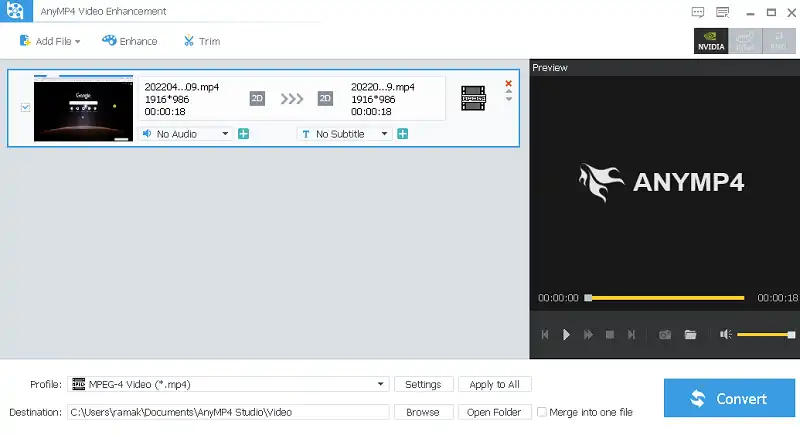The image size is (800, 435).
Task: Open the Trim tool
Action: [x=201, y=41]
